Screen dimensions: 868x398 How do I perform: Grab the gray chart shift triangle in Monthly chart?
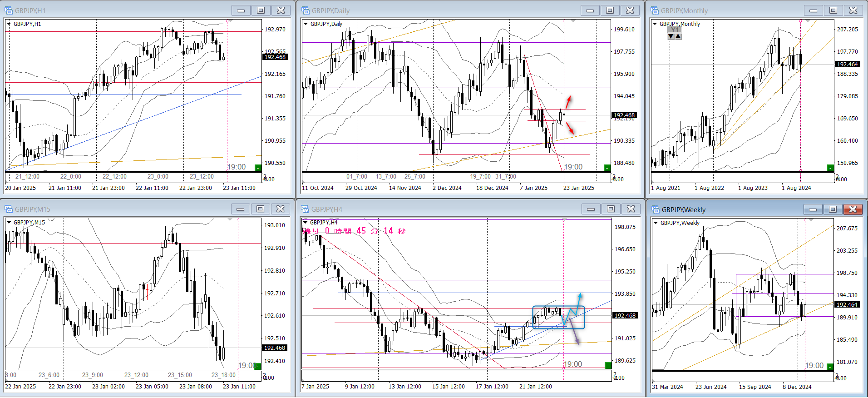[808, 21]
